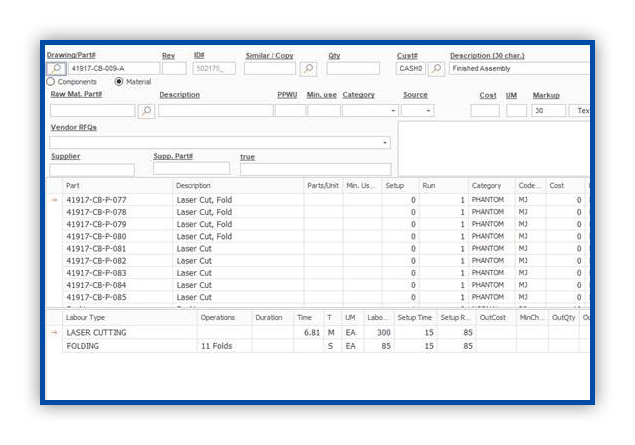
Task: Click the Cust# field showing CASH0
Action: pyautogui.click(x=411, y=68)
